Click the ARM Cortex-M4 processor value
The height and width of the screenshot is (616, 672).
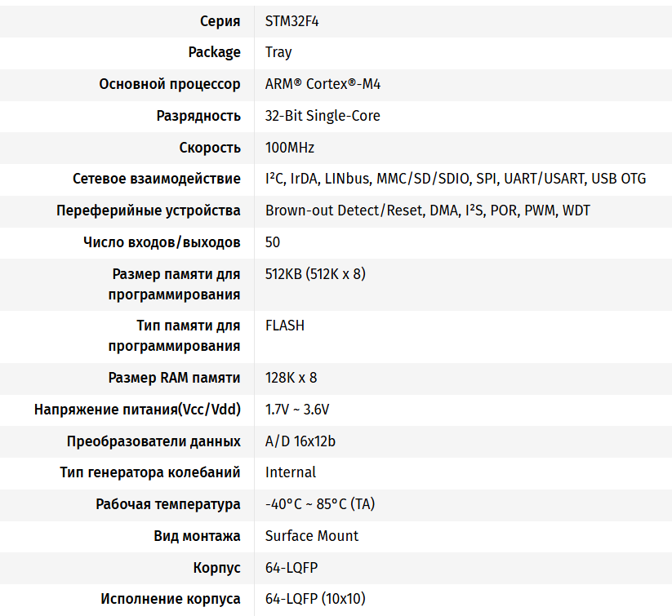pos(323,84)
